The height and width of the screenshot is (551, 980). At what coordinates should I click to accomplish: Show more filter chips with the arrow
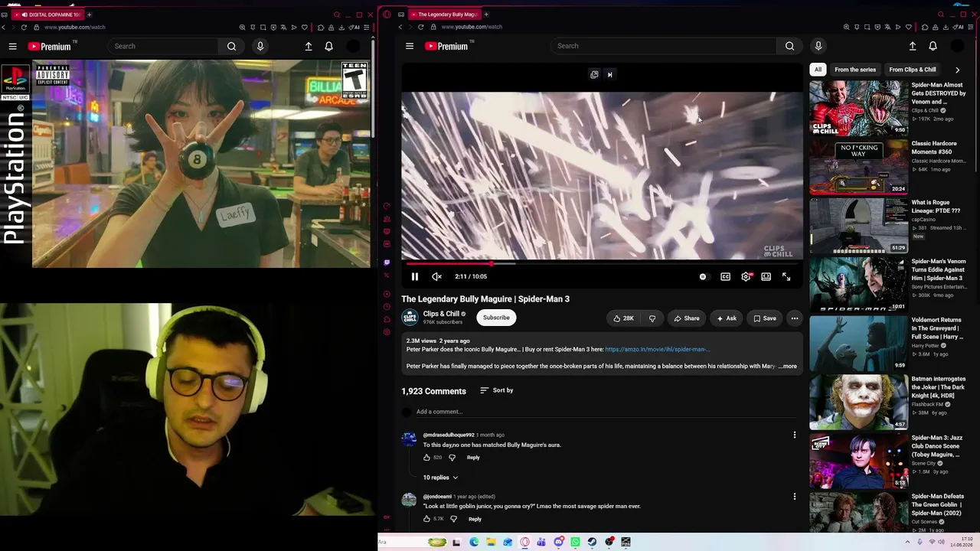tap(957, 70)
